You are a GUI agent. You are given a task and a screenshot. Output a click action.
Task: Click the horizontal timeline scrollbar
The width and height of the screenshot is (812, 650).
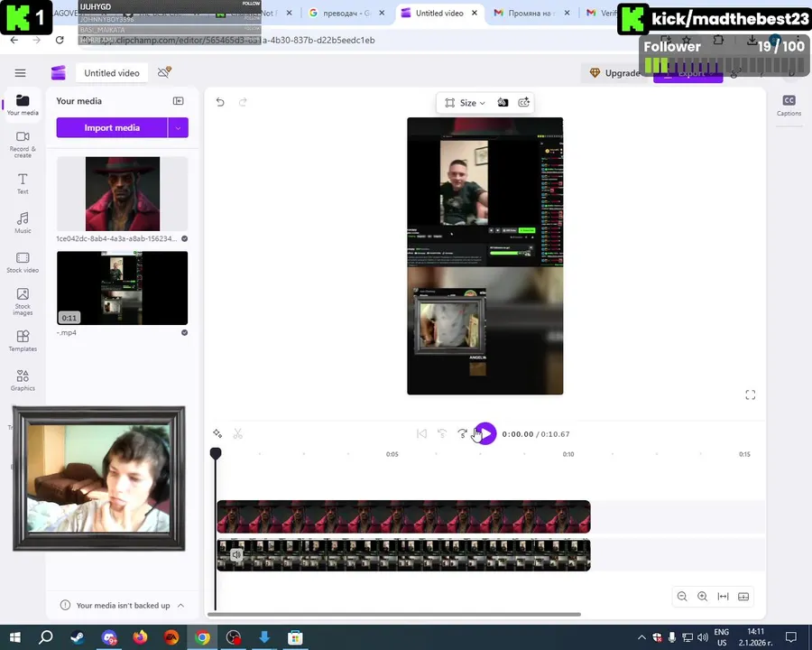[x=394, y=614]
